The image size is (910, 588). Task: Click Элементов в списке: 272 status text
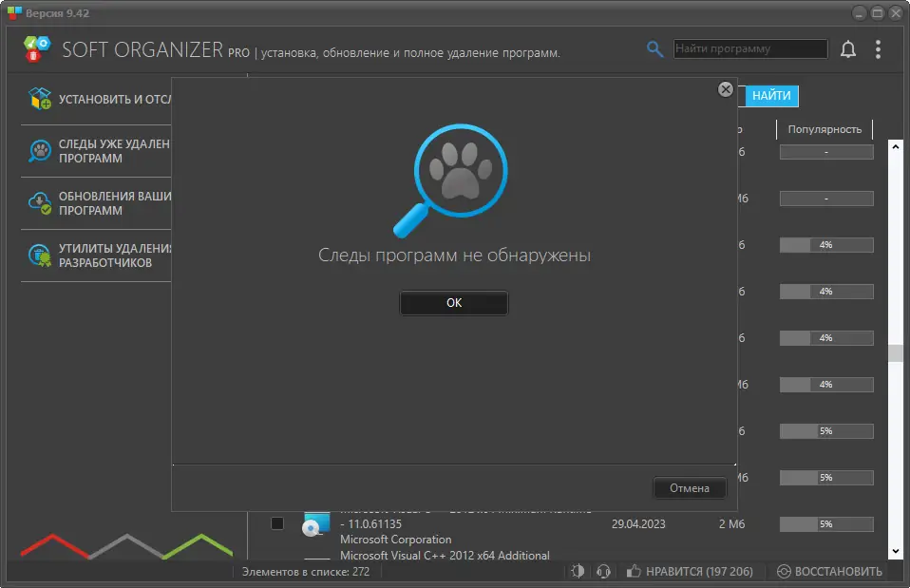[305, 572]
